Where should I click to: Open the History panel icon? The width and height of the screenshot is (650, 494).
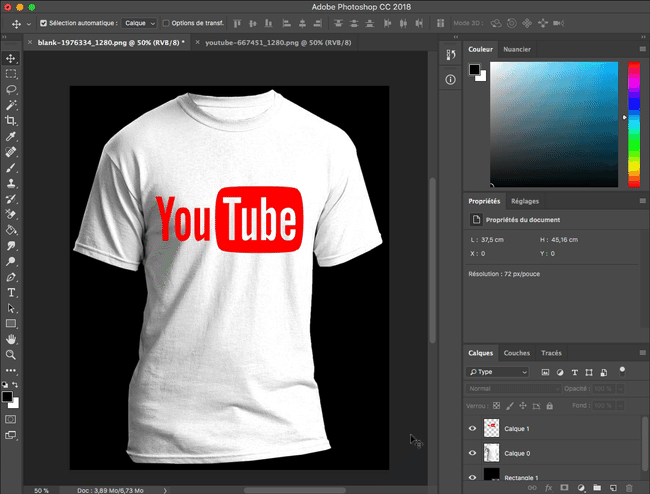451,55
